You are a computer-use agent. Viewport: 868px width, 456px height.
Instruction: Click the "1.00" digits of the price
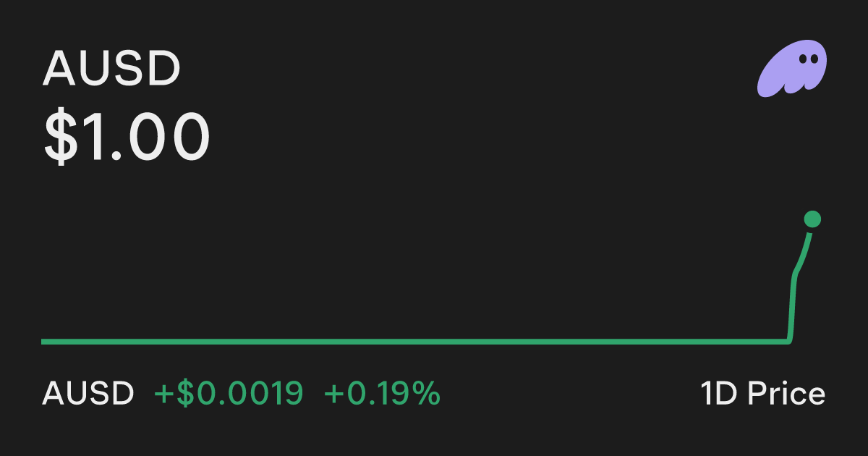pyautogui.click(x=146, y=137)
